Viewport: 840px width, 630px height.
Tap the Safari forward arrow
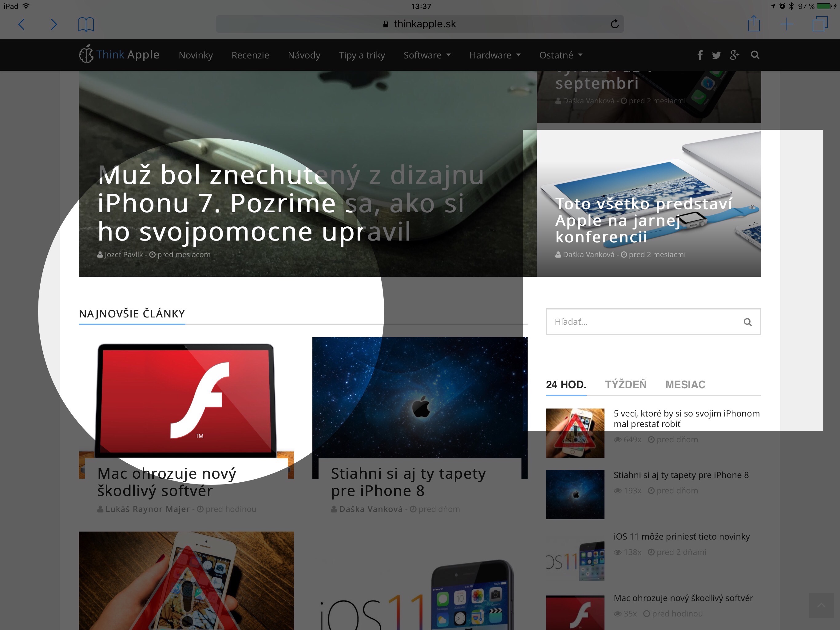click(x=54, y=24)
